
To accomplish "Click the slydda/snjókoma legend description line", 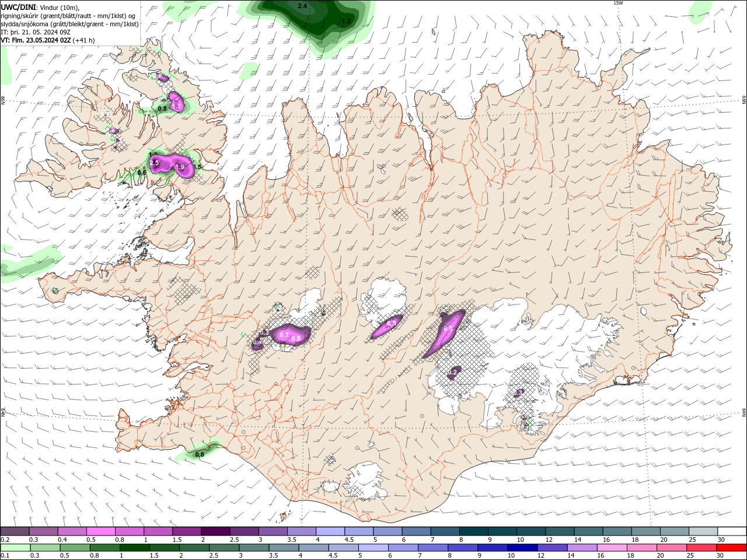I will click(69, 24).
